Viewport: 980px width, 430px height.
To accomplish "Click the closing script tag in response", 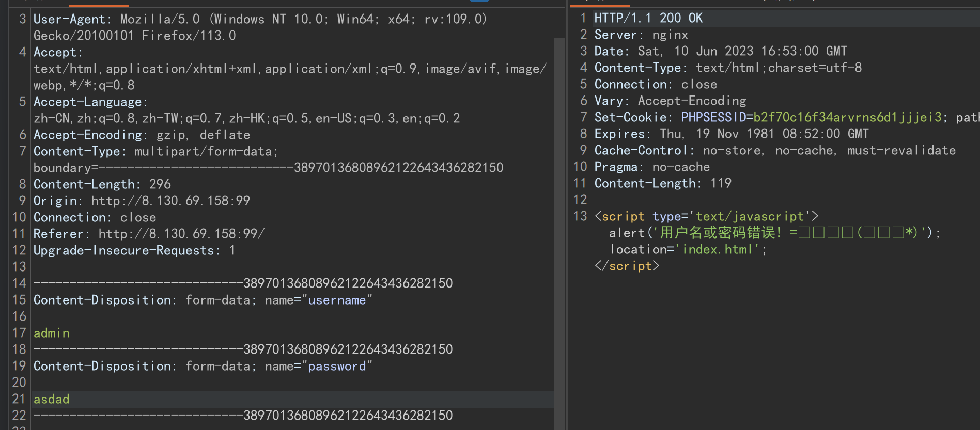I will point(627,266).
